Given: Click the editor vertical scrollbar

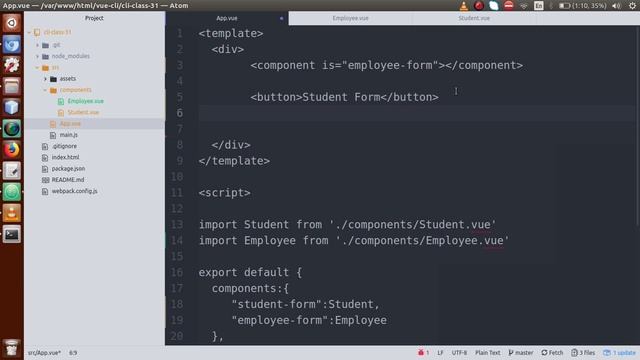Looking at the screenshot, I should click(x=638, y=127).
